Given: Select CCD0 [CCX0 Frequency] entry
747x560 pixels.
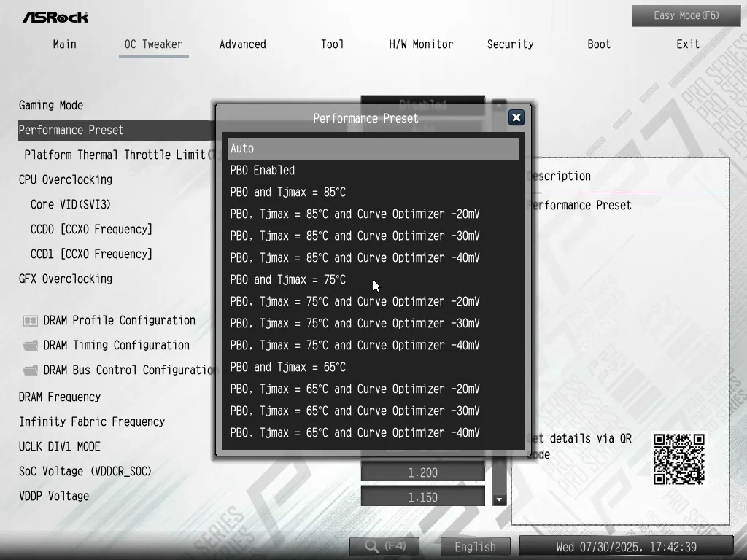Looking at the screenshot, I should [x=91, y=229].
